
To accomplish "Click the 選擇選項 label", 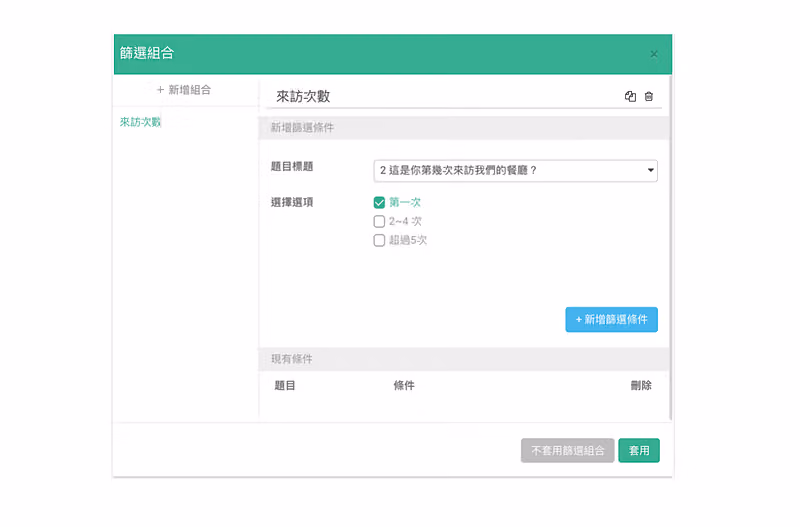I will coord(292,203).
